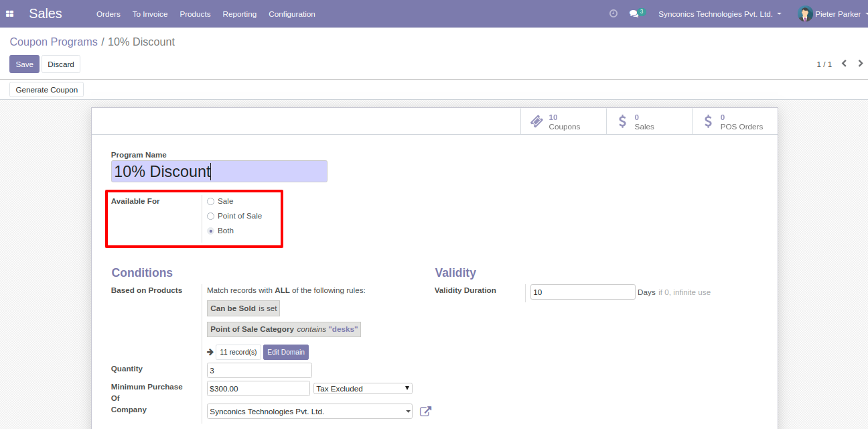Image resolution: width=868 pixels, height=429 pixels.
Task: Select the Both radio option
Action: 211,231
